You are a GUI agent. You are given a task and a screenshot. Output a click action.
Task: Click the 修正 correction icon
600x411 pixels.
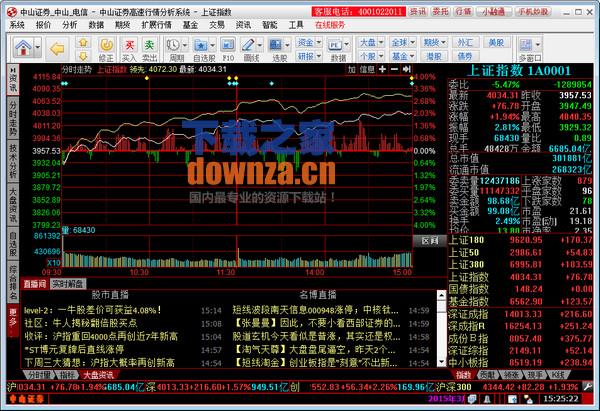[x=106, y=49]
